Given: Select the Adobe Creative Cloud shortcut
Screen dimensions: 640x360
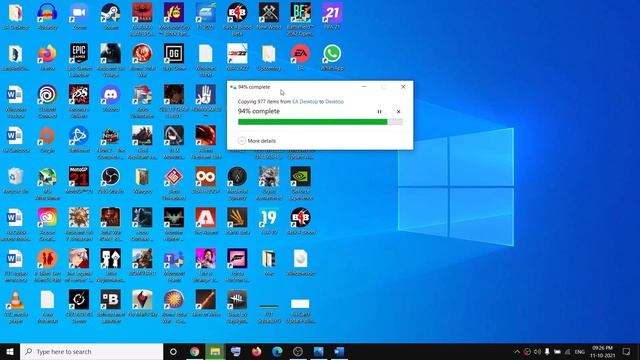Looking at the screenshot, I should click(47, 224).
